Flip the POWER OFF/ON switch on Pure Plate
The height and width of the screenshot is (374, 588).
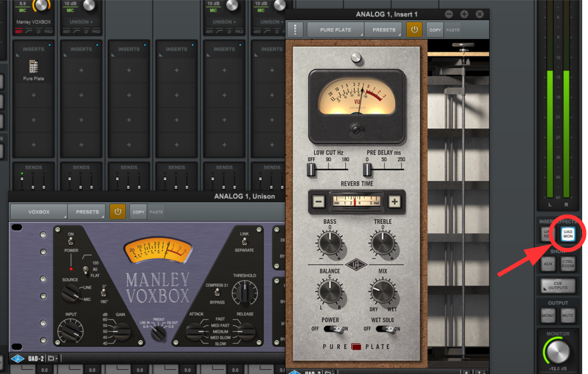333,329
